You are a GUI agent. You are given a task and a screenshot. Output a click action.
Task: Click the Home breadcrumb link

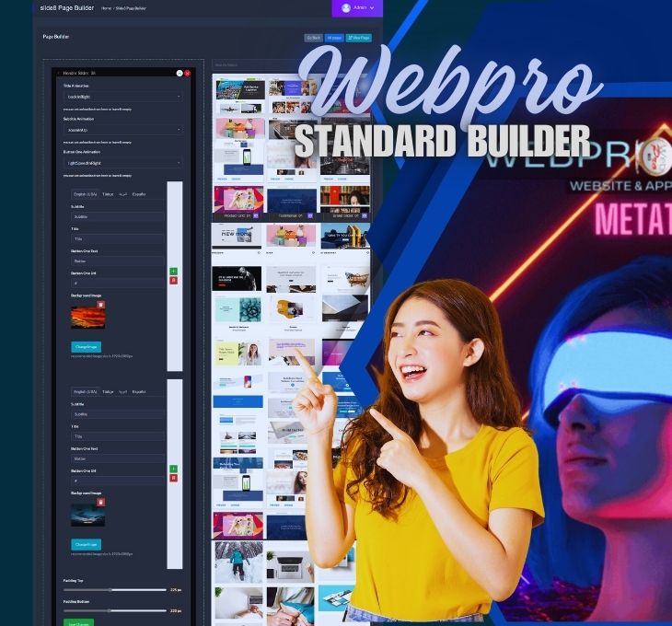(106, 8)
